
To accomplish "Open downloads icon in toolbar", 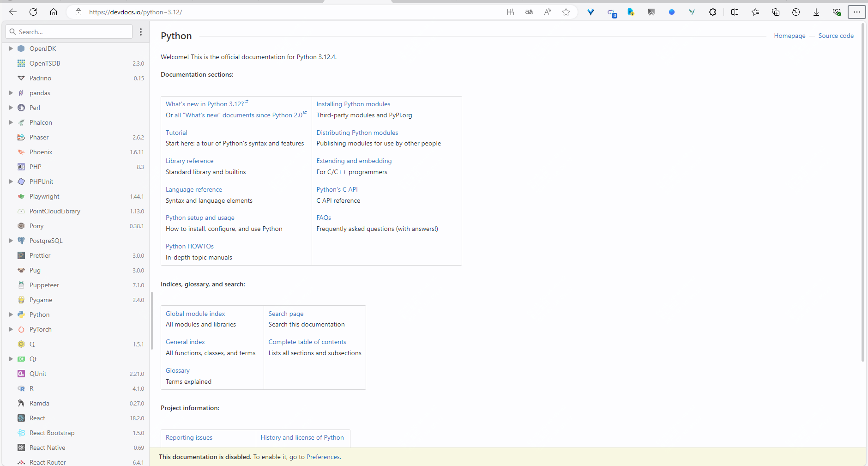I will pyautogui.click(x=816, y=12).
